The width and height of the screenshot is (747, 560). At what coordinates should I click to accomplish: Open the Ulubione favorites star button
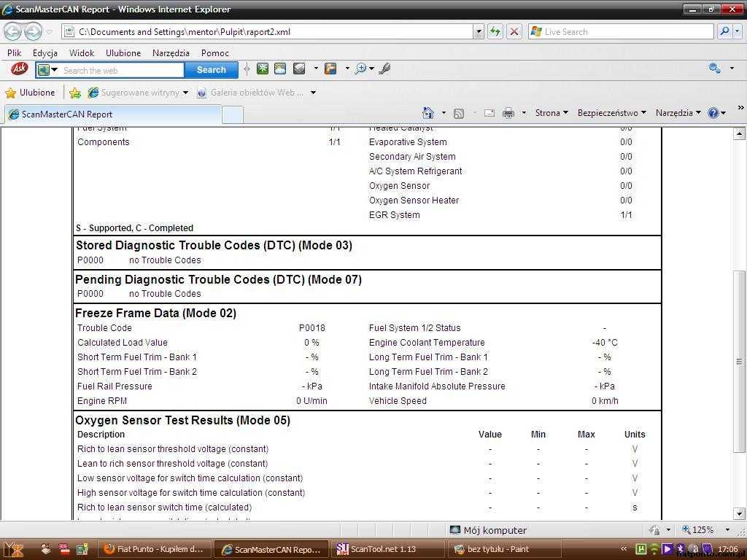coord(31,93)
